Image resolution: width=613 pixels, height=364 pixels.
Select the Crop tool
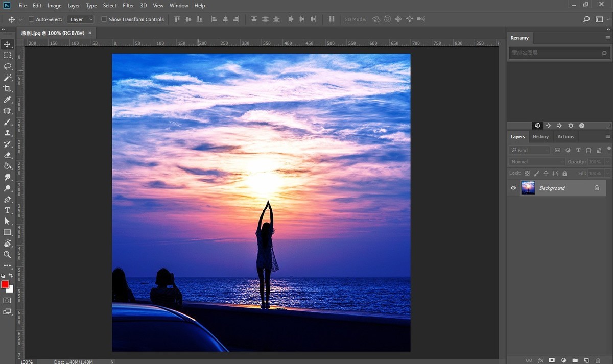coord(7,88)
